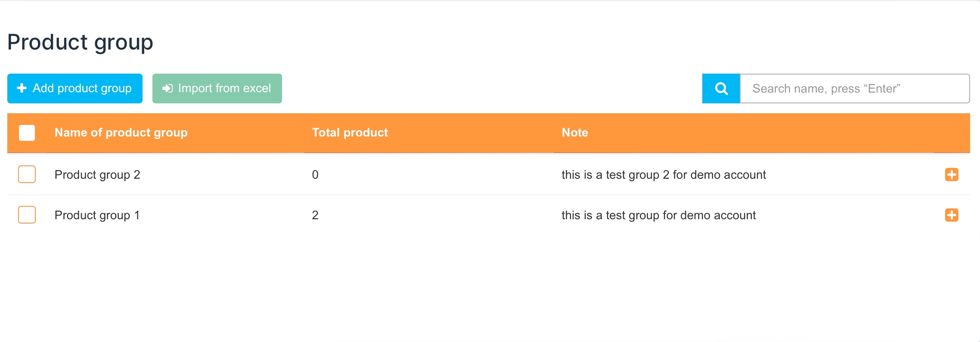This screenshot has height=342, width=980.
Task: Click the Total product column header
Action: [350, 133]
